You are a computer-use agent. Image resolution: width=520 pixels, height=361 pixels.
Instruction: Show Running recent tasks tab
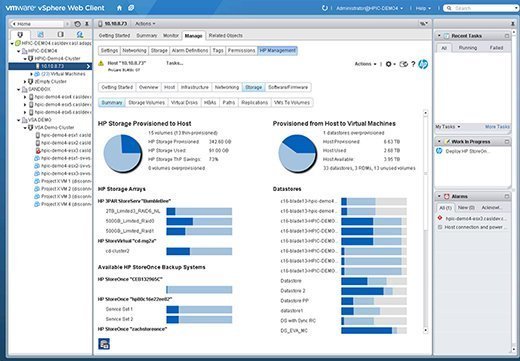click(468, 48)
